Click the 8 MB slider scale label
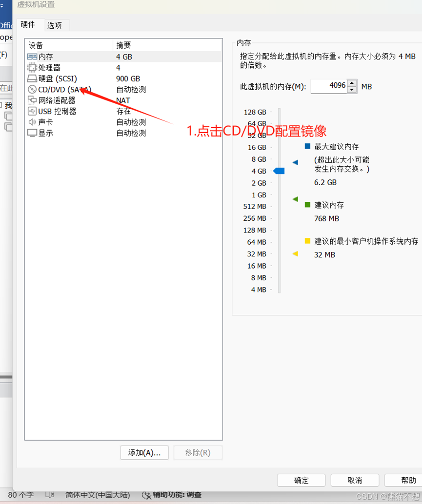Viewport: 422px width, 504px height. 259,278
